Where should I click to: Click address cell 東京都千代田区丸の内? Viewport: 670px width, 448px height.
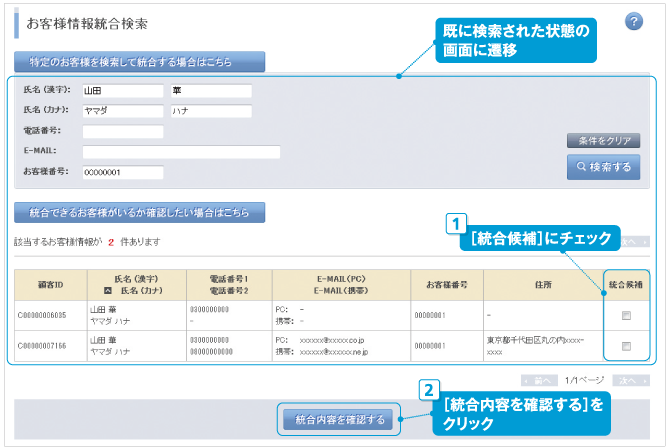click(x=543, y=346)
